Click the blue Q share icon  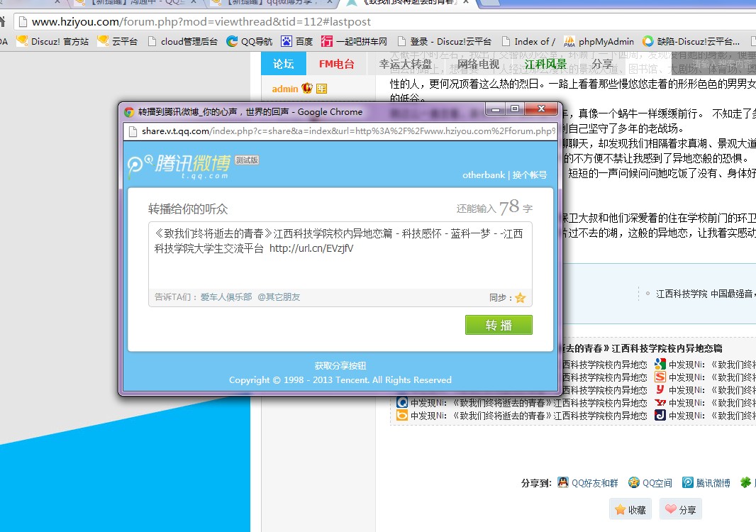click(x=401, y=402)
